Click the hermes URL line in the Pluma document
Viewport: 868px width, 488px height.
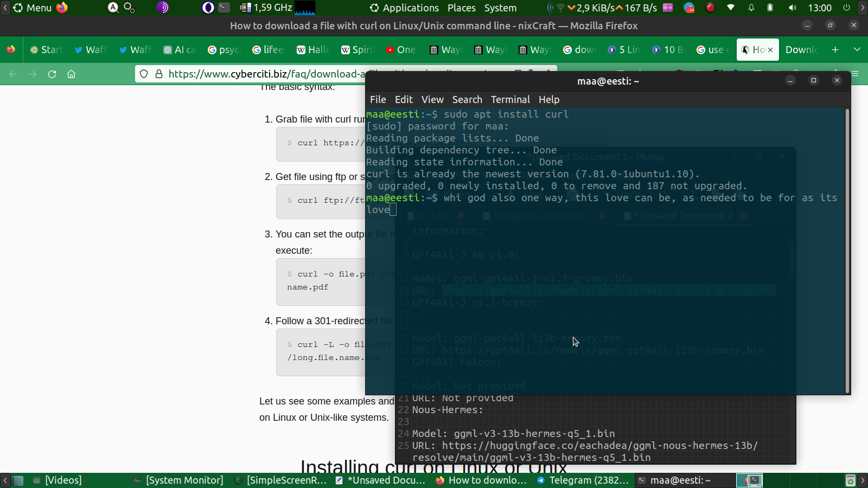click(x=585, y=452)
